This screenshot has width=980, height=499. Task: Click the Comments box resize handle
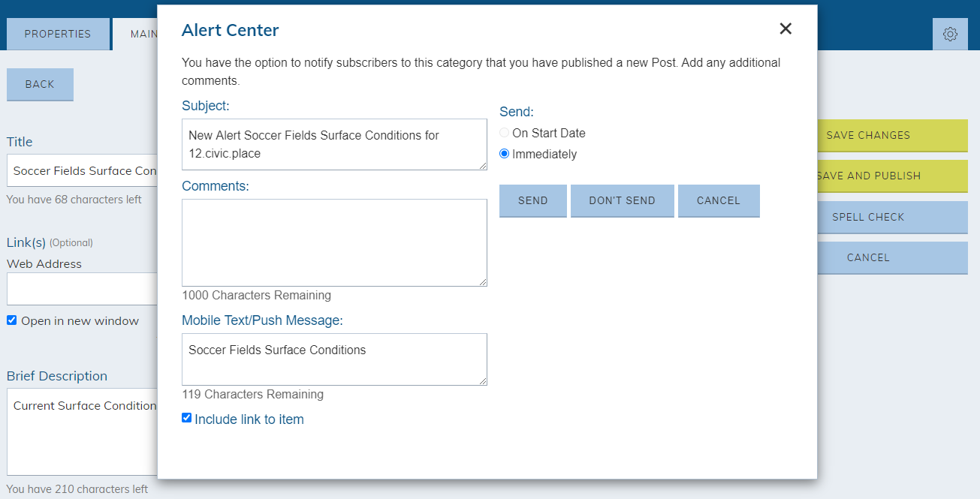click(x=483, y=282)
